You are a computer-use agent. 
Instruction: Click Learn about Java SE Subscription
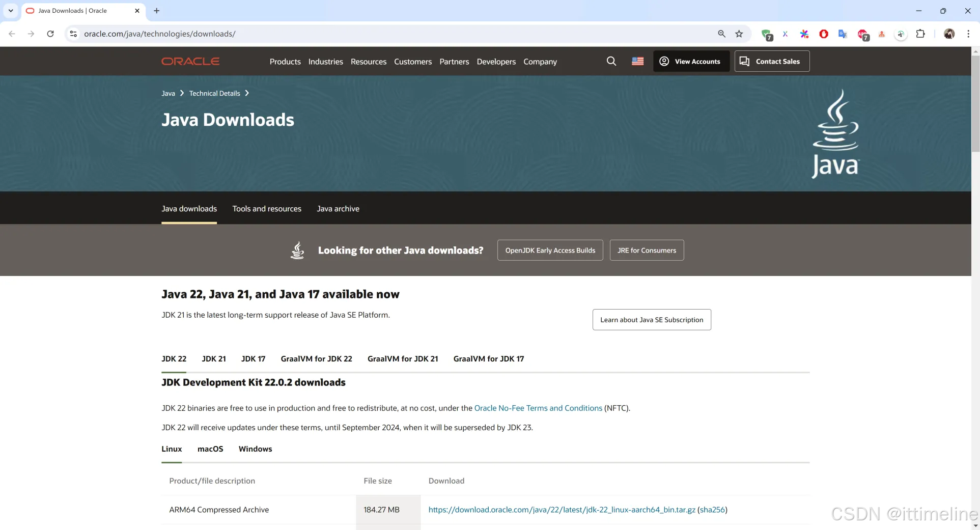coord(652,320)
